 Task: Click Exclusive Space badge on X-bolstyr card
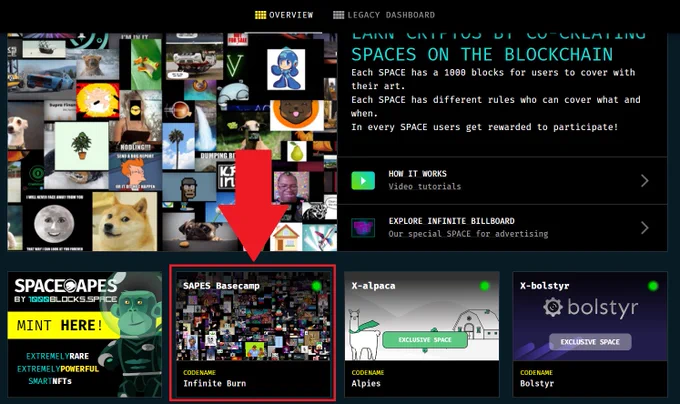[x=590, y=342]
